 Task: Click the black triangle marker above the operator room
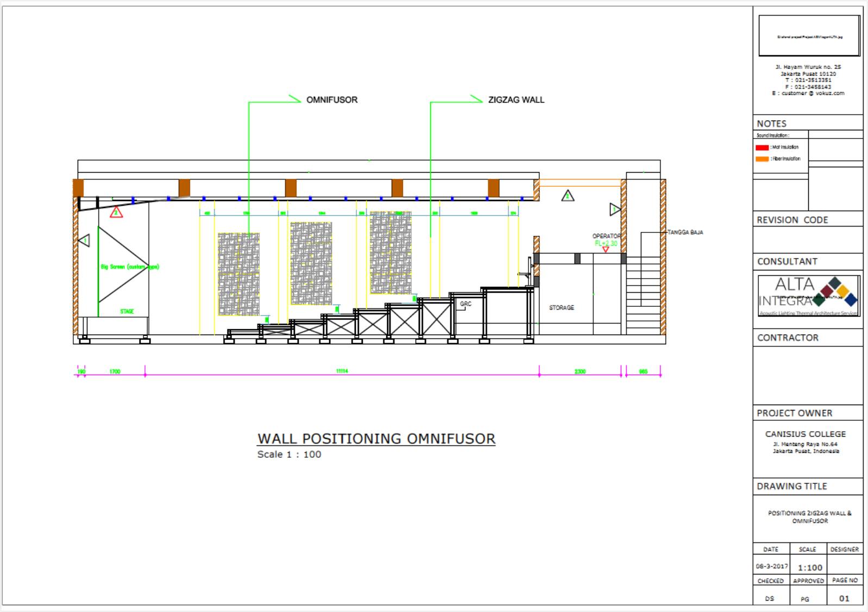[568, 195]
